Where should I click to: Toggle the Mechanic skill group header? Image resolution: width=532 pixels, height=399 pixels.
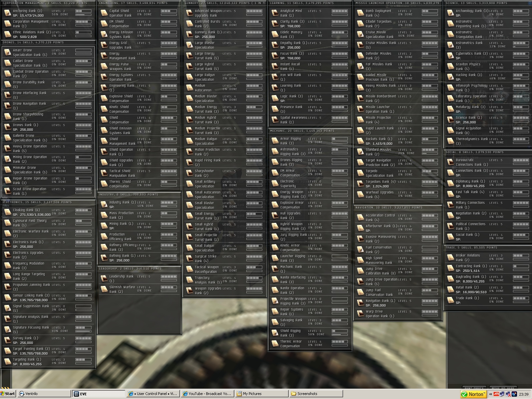point(310,131)
